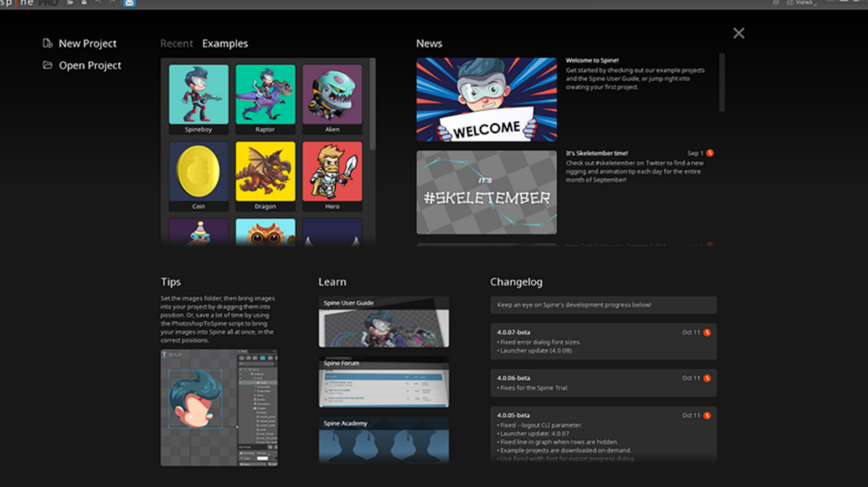The image size is (868, 487).
Task: Click the orange clock icon beside Sep 1
Action: [710, 153]
